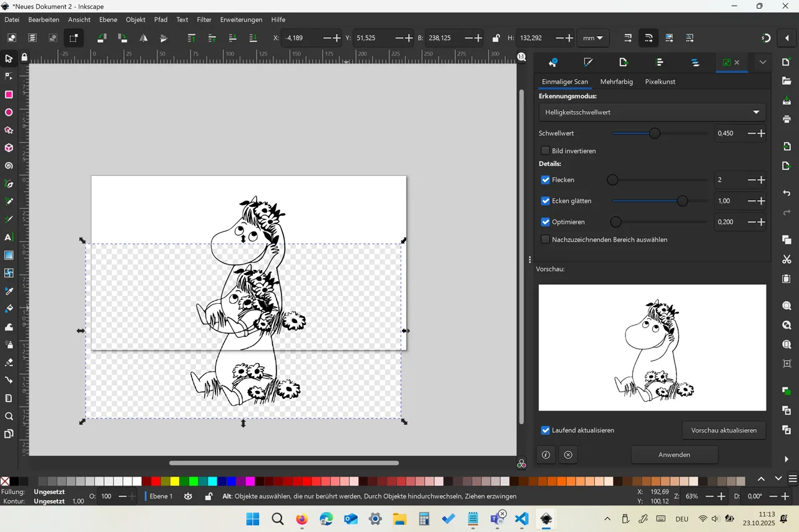The height and width of the screenshot is (532, 799).
Task: Open the Pfad menu
Action: [x=160, y=19]
